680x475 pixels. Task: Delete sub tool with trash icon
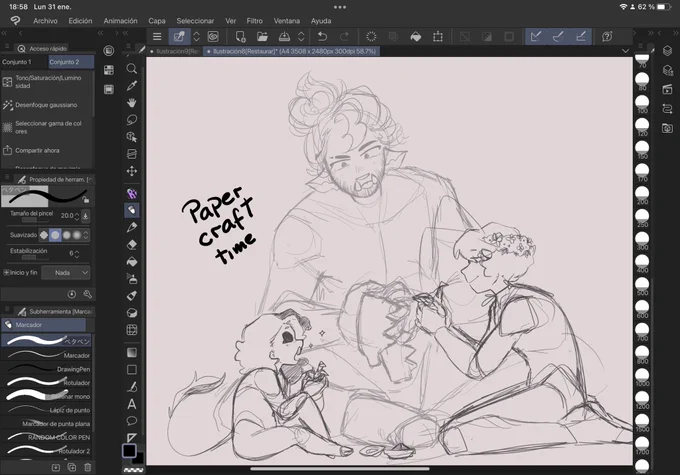pos(88,467)
